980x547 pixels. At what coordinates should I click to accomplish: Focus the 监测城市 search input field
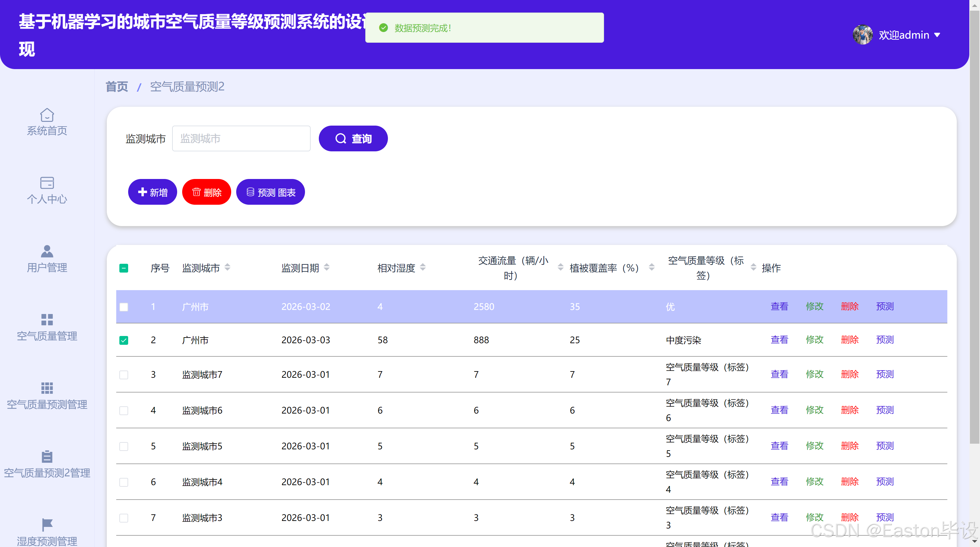coord(241,138)
